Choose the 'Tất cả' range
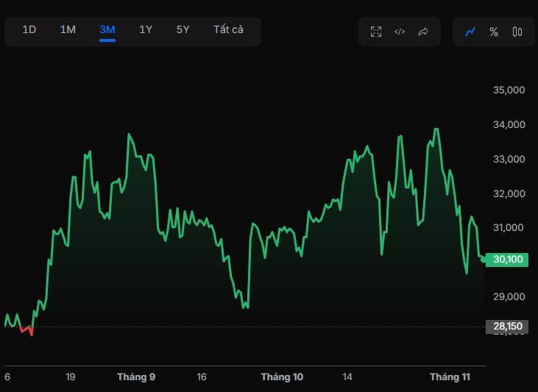This screenshot has width=538, height=392. [x=228, y=30]
